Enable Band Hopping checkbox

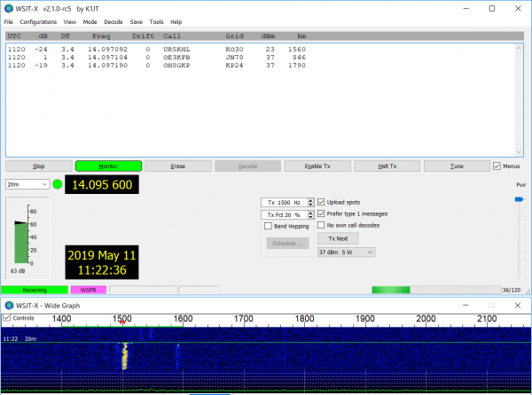(x=267, y=226)
